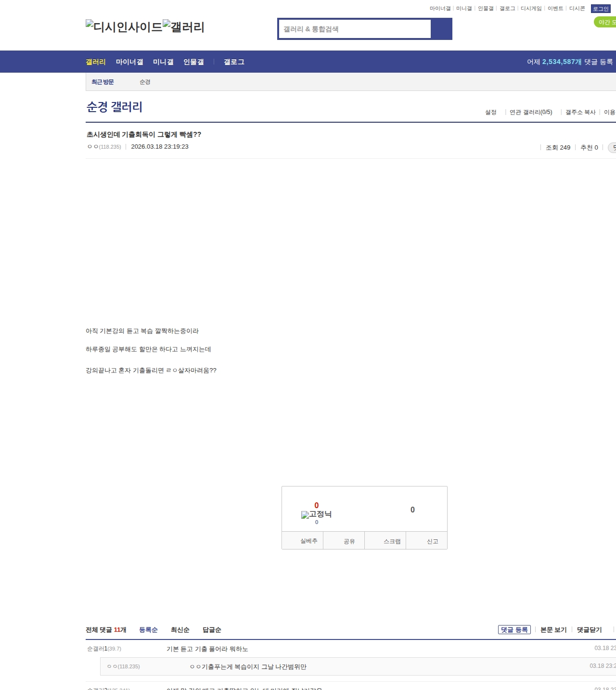The height and width of the screenshot is (690, 616).
Task: Focus the 갤러리 & 통합검색 search field
Action: (355, 29)
